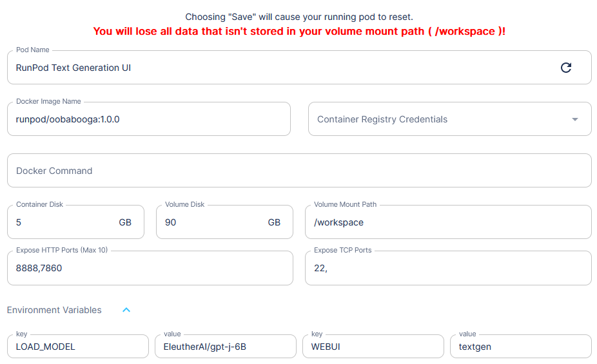Focus the Pod Name text field
The height and width of the screenshot is (364, 597).
click(x=277, y=68)
